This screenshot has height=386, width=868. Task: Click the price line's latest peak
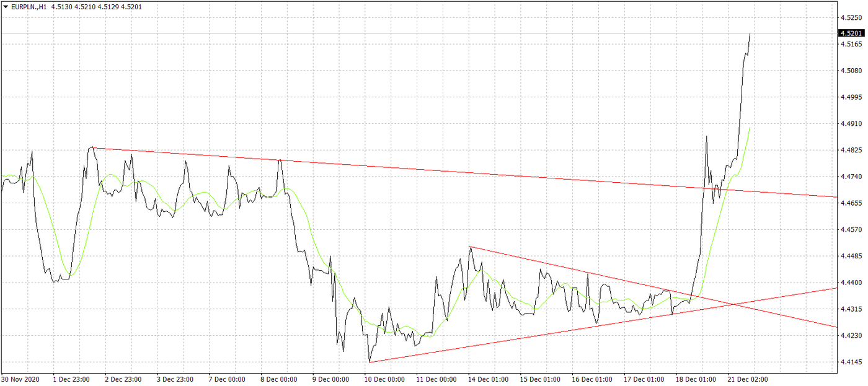750,34
